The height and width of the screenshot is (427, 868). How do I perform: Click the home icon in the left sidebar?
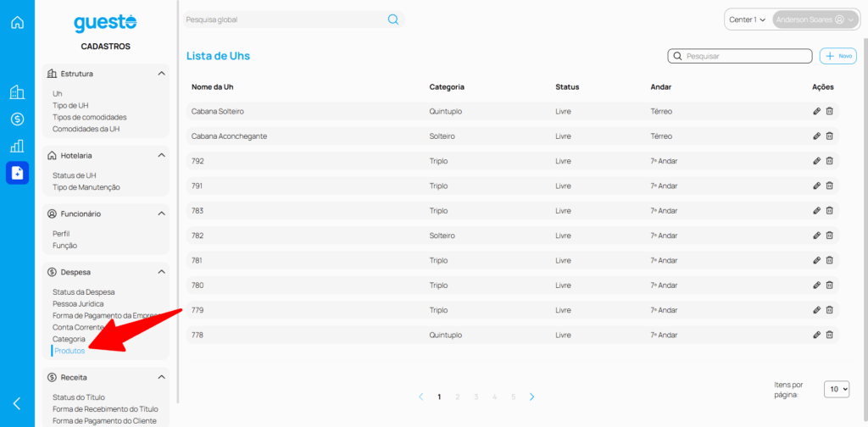(x=17, y=22)
